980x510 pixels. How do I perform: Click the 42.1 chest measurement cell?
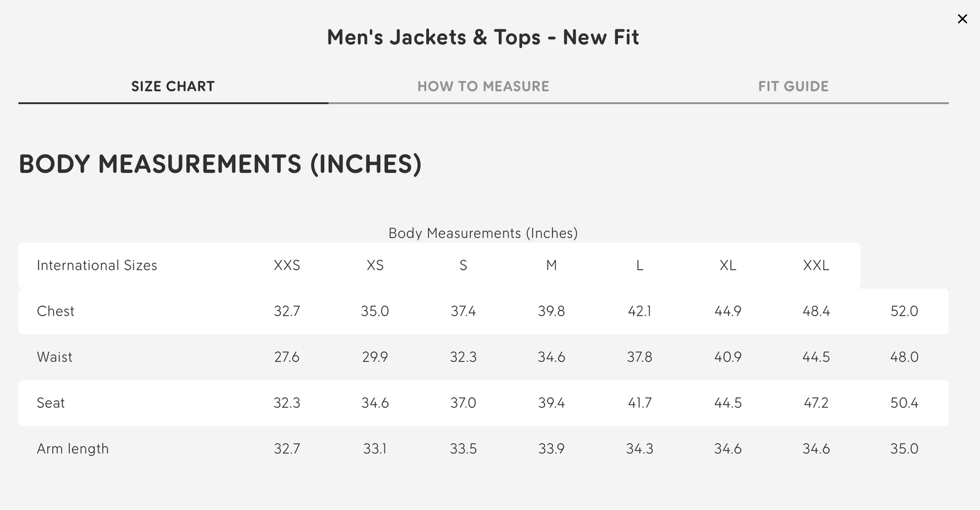(x=640, y=311)
